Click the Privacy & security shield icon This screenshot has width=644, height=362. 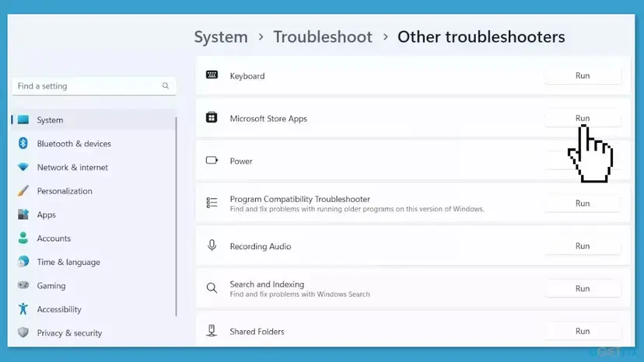click(23, 332)
